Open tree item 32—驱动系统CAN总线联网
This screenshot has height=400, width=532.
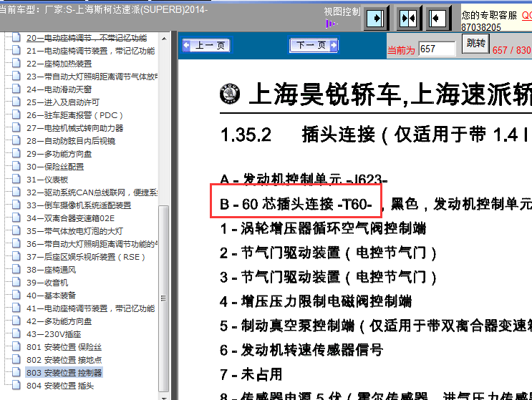(x=92, y=192)
